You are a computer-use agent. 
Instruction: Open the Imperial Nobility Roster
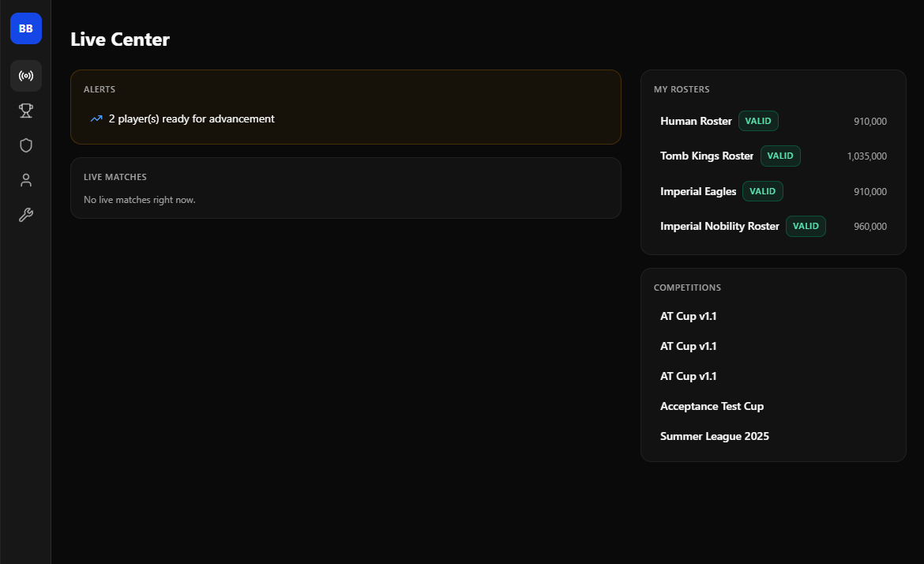[719, 226]
